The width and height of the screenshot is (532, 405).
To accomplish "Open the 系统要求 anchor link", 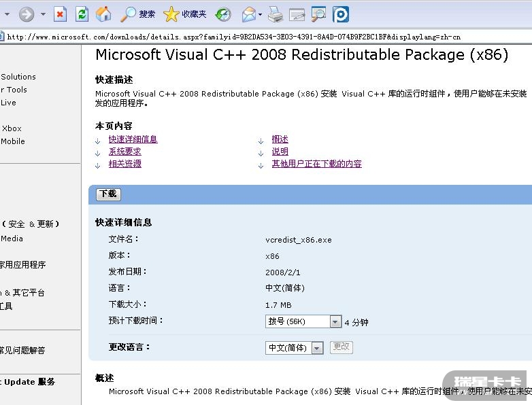I will point(125,152).
